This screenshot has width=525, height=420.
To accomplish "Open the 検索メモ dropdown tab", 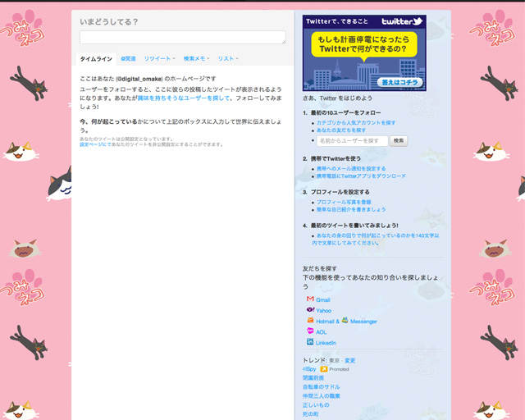I will (x=196, y=58).
